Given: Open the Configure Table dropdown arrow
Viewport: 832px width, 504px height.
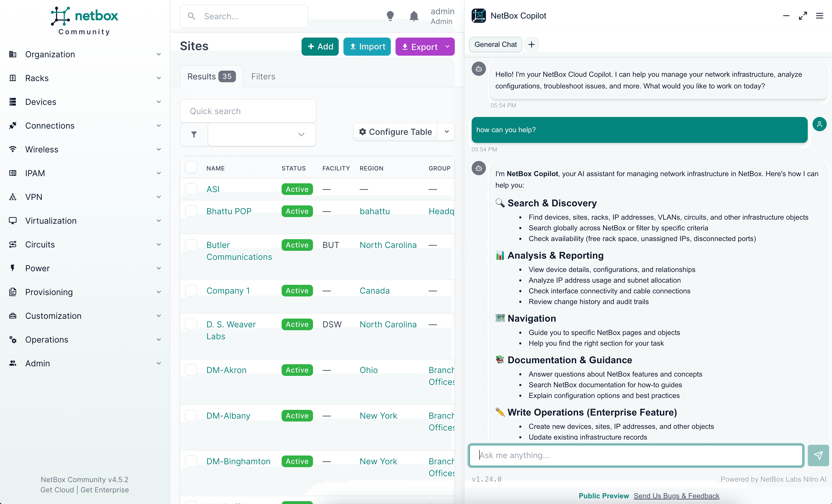Looking at the screenshot, I should (x=446, y=132).
